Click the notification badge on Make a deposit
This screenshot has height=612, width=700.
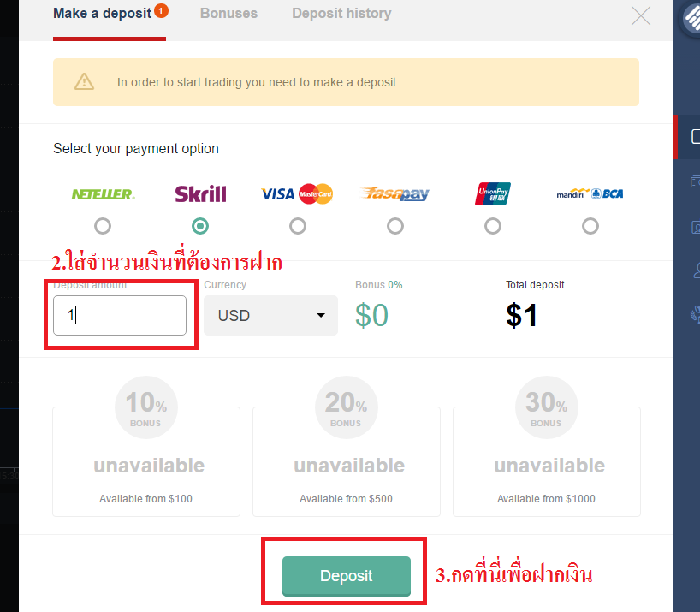161,10
